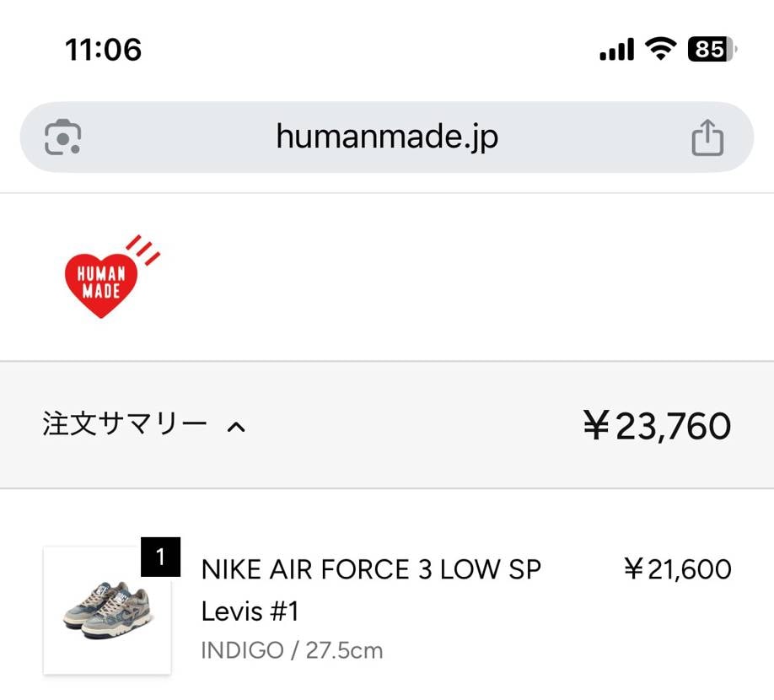Click the quantity badge on the sneaker image
The width and height of the screenshot is (774, 700).
tap(160, 557)
